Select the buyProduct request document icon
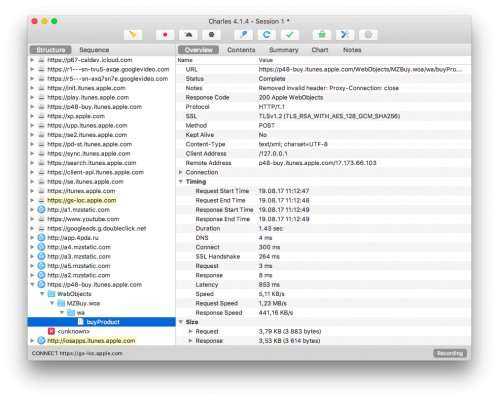This screenshot has height=400, width=499. 80,322
